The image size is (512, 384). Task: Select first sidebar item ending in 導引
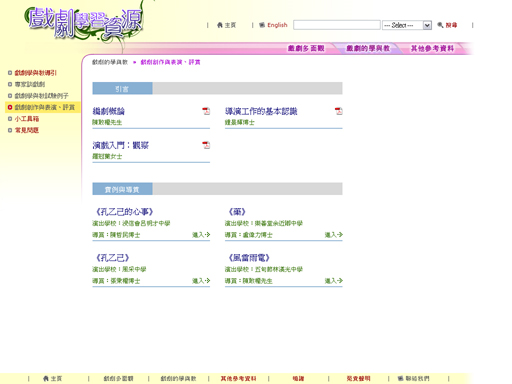point(36,73)
